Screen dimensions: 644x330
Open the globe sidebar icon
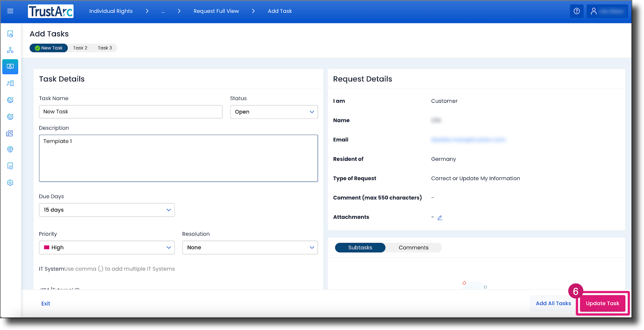click(x=10, y=149)
